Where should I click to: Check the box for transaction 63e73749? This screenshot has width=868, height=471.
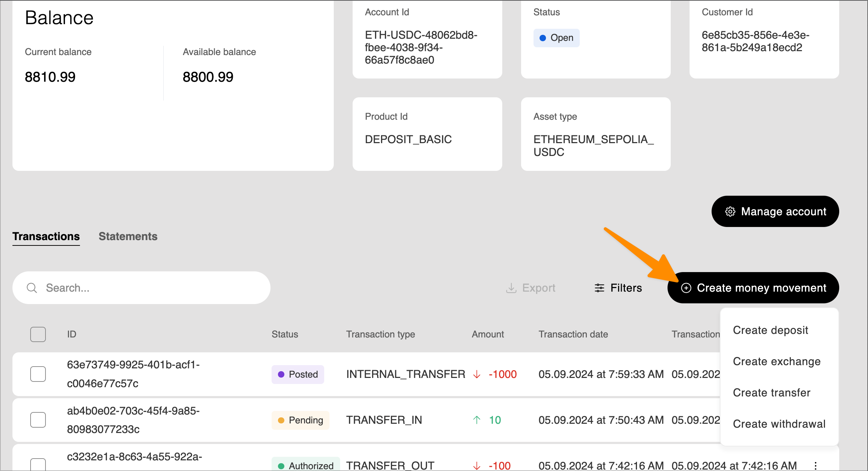coord(38,374)
